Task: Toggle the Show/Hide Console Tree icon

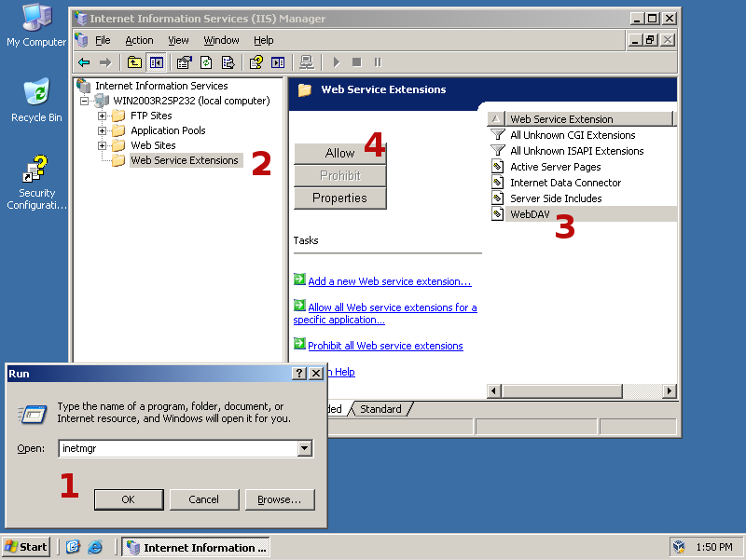Action: tap(156, 62)
